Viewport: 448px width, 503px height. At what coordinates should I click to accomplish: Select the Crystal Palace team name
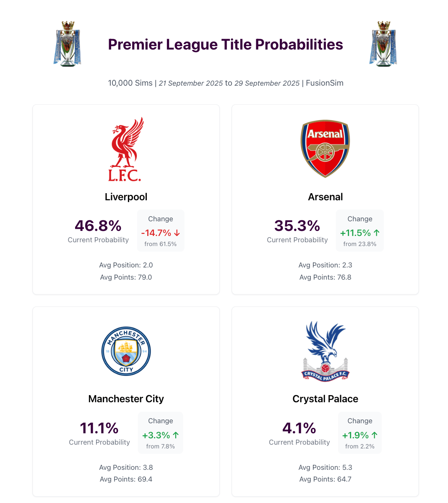325,399
